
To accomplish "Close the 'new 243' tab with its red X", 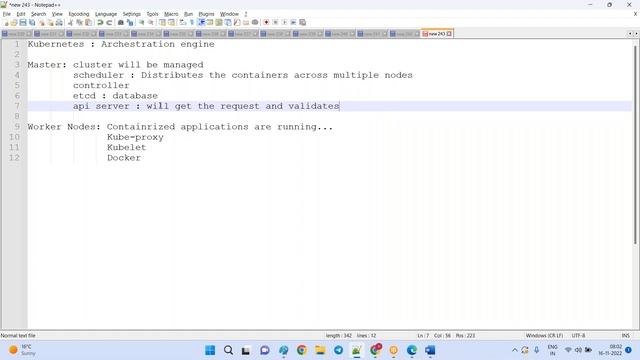I will click(x=449, y=33).
